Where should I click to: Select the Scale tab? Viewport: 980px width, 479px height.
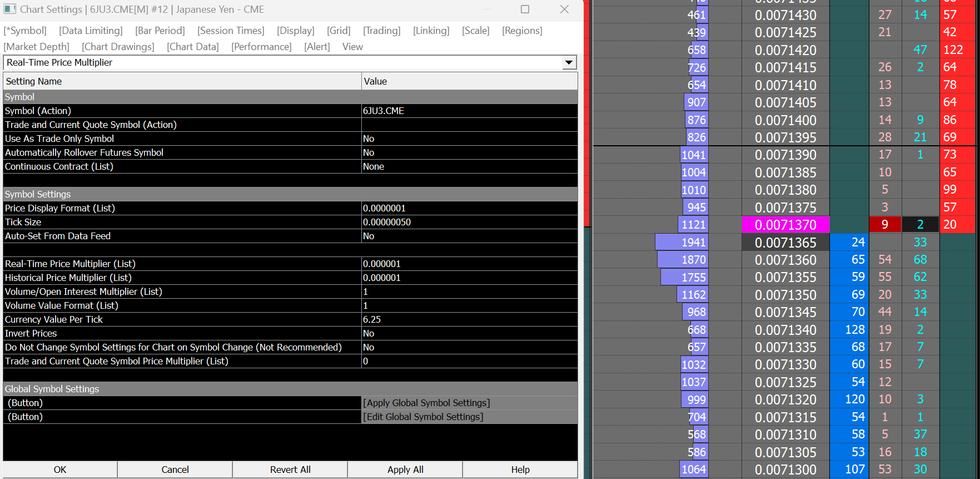(x=476, y=31)
